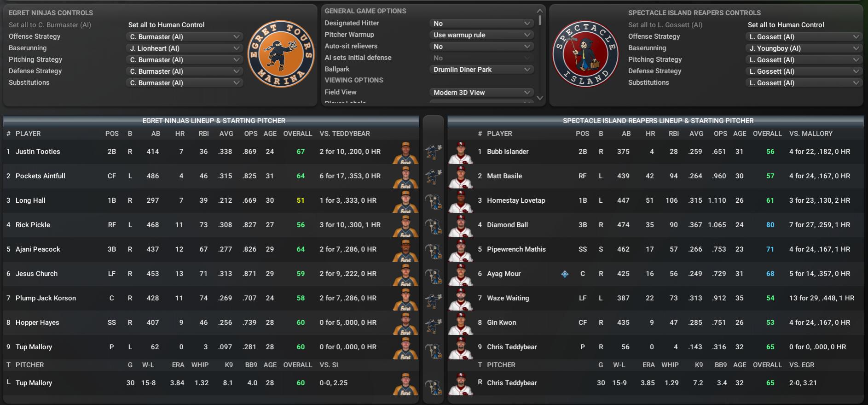The image size is (868, 405).
Task: Open Reapers Baserunning dropdown
Action: tap(804, 48)
